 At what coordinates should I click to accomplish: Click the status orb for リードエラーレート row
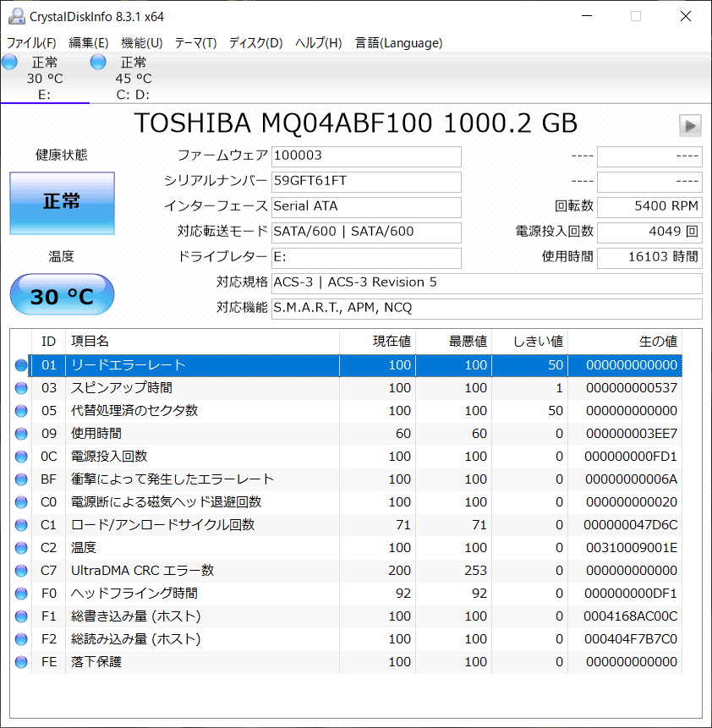click(x=21, y=365)
